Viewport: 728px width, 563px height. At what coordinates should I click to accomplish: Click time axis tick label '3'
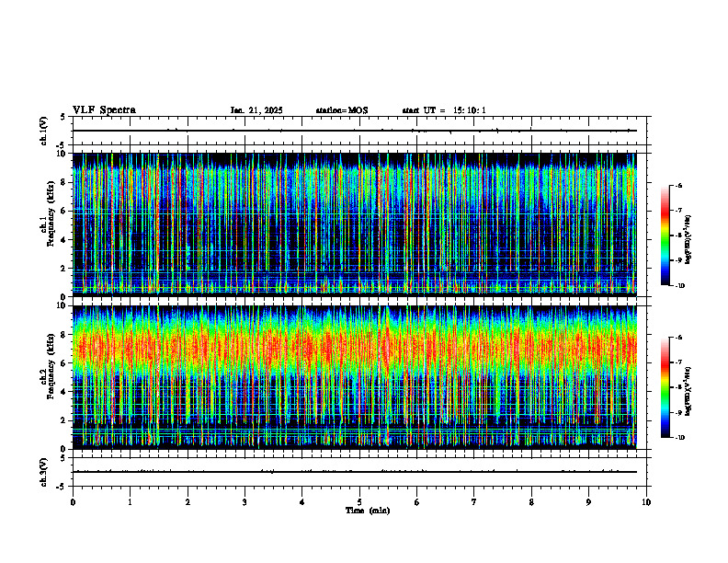coord(245,502)
